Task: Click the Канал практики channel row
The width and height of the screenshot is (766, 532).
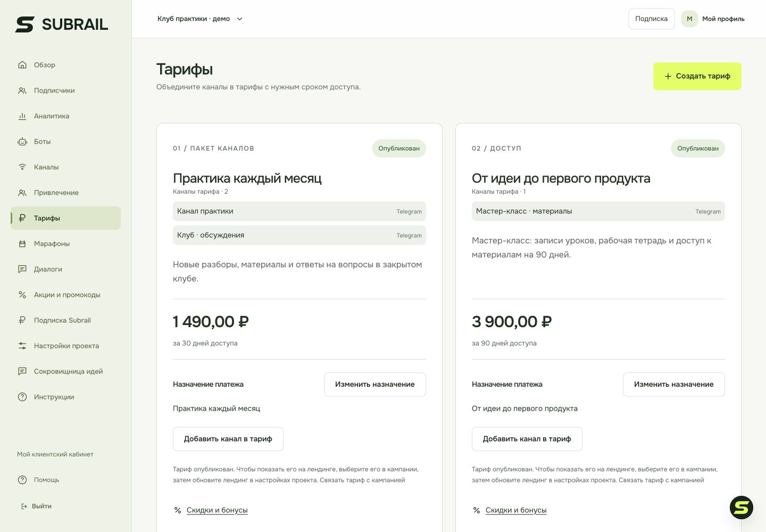Action: pyautogui.click(x=299, y=211)
